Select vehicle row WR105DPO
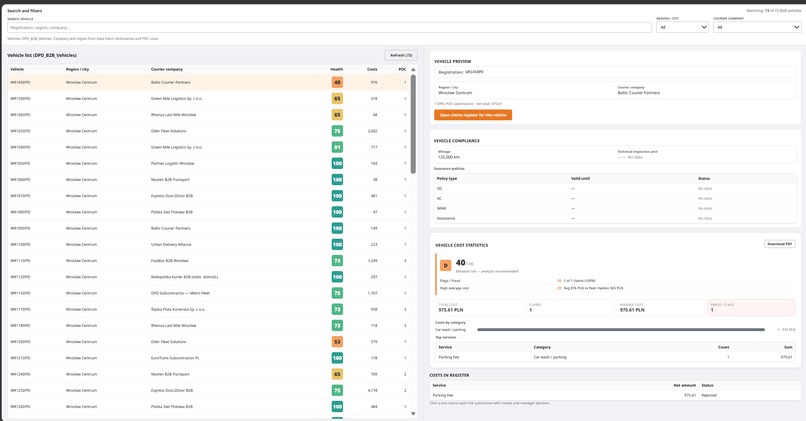806x421 pixels. (208, 163)
